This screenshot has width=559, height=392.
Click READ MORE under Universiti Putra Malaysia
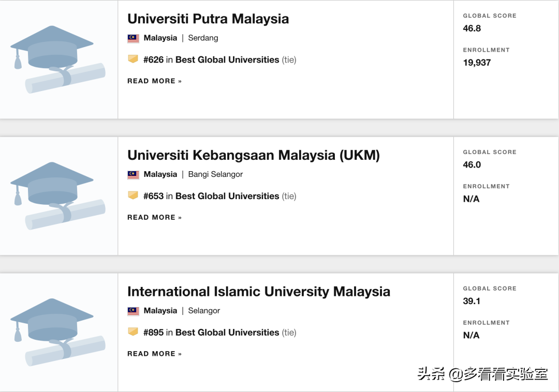(154, 81)
